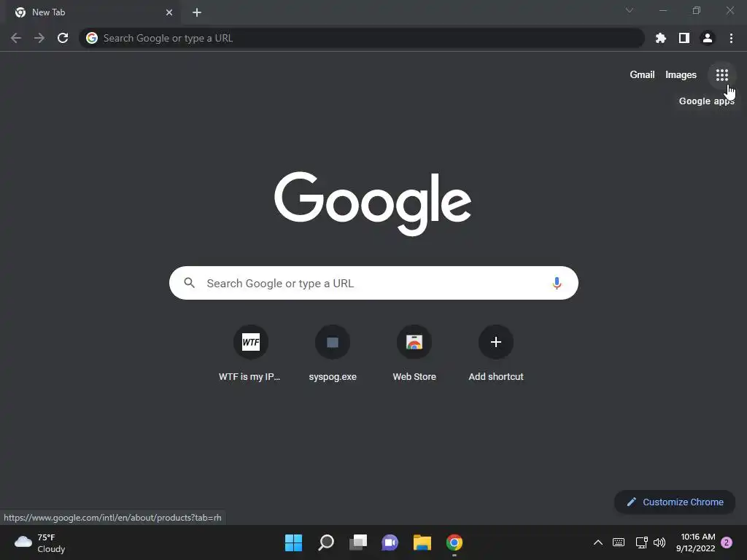Open taskbar Search magnifier
747x560 pixels.
point(326,542)
